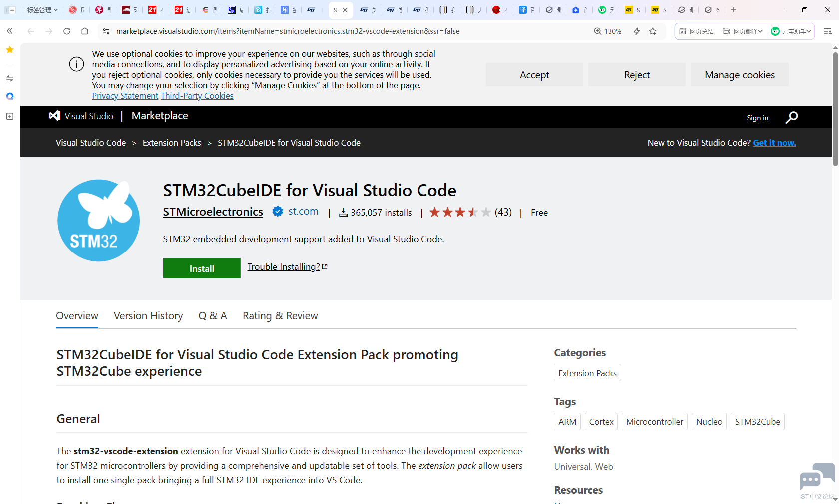Switch to the blue 编 favicon tab
This screenshot has height=504, width=839.
pos(235,10)
